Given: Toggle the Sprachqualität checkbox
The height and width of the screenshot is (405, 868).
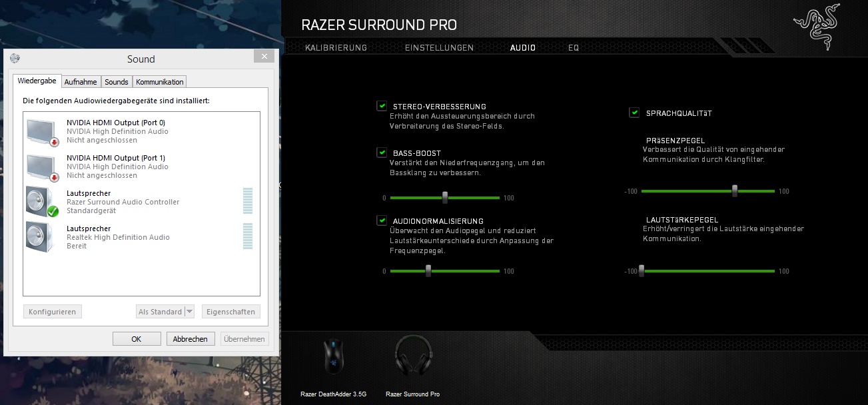Looking at the screenshot, I should pyautogui.click(x=634, y=113).
